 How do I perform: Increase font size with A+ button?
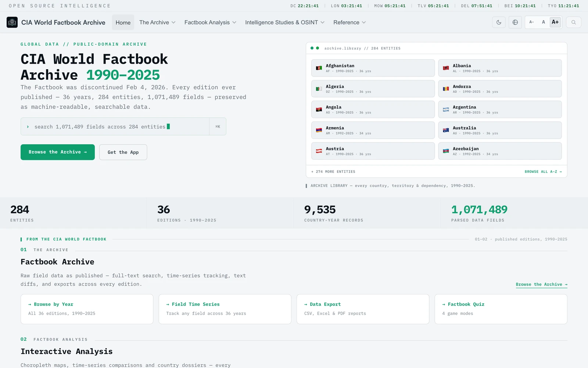(x=555, y=22)
